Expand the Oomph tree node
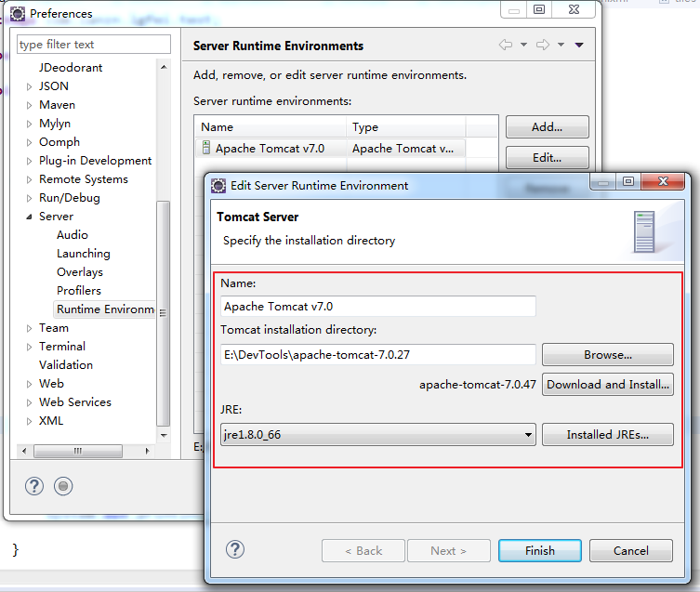This screenshot has width=700, height=592. coord(29,142)
